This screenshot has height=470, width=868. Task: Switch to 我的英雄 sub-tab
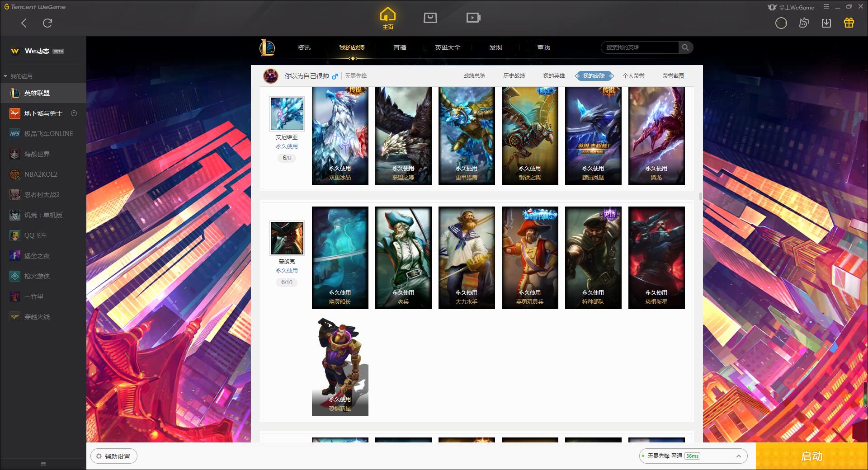click(554, 76)
